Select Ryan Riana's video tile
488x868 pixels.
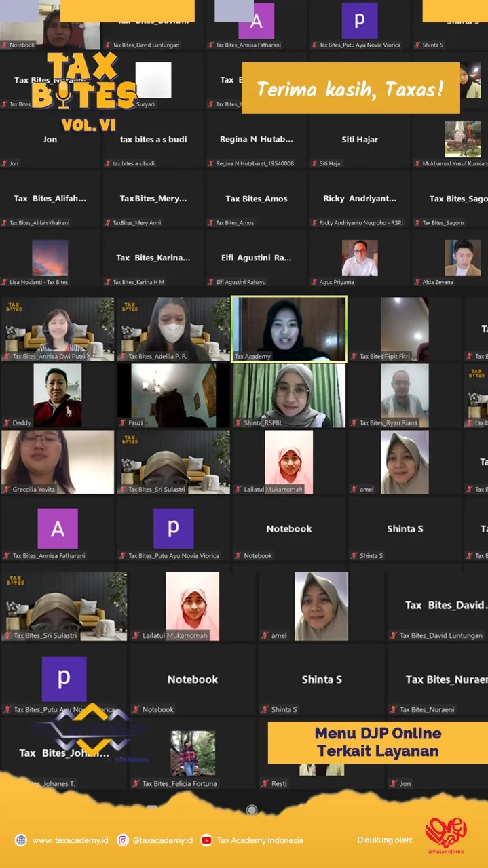pyautogui.click(x=405, y=395)
